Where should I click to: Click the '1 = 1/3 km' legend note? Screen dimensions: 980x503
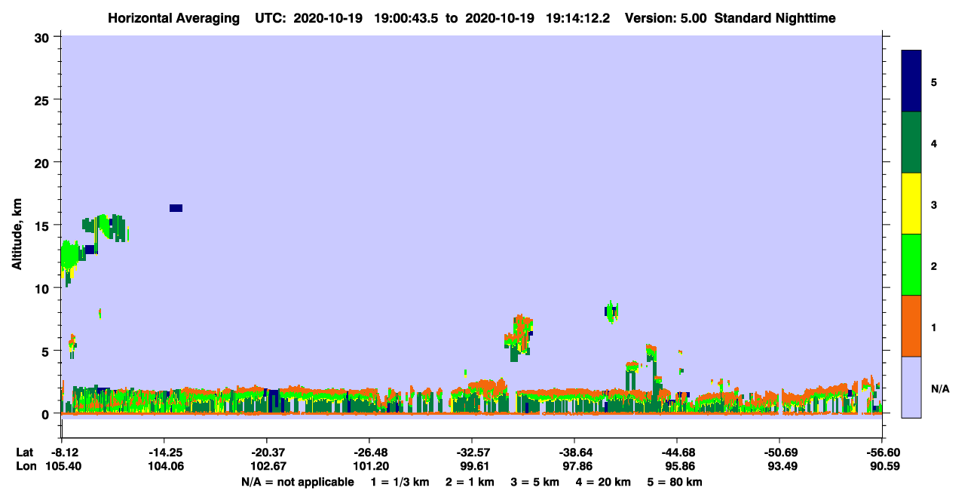click(x=399, y=482)
